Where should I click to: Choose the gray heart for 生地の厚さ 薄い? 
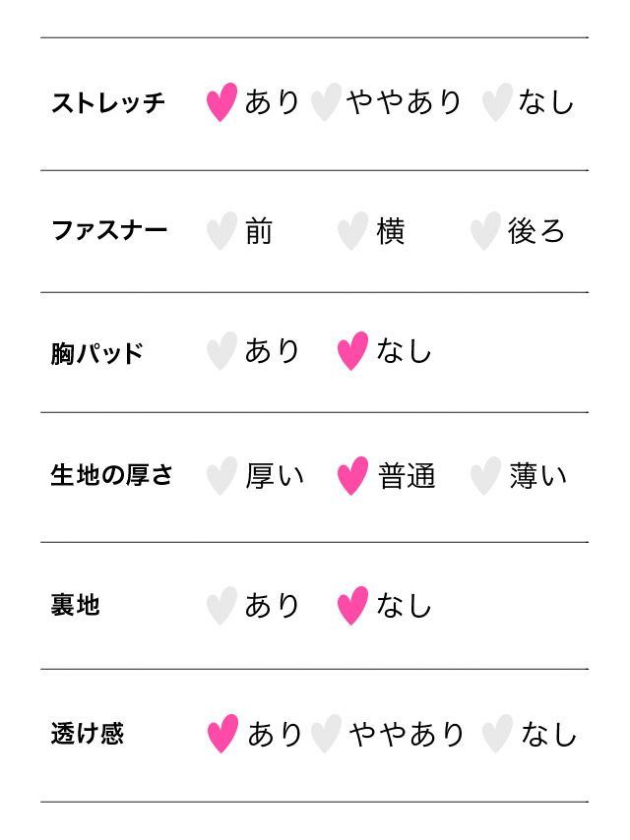point(484,476)
